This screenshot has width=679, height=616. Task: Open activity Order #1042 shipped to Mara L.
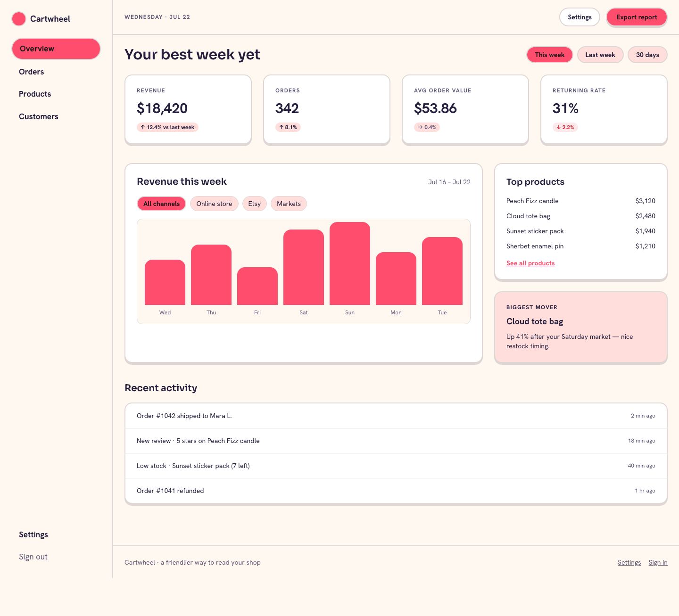coord(396,416)
